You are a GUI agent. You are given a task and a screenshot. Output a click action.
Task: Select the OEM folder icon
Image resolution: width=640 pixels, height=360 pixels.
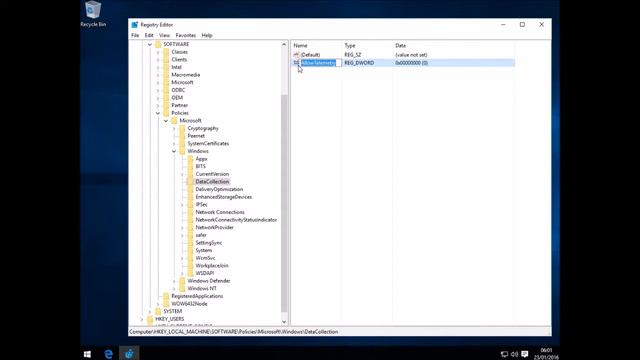tap(166, 98)
